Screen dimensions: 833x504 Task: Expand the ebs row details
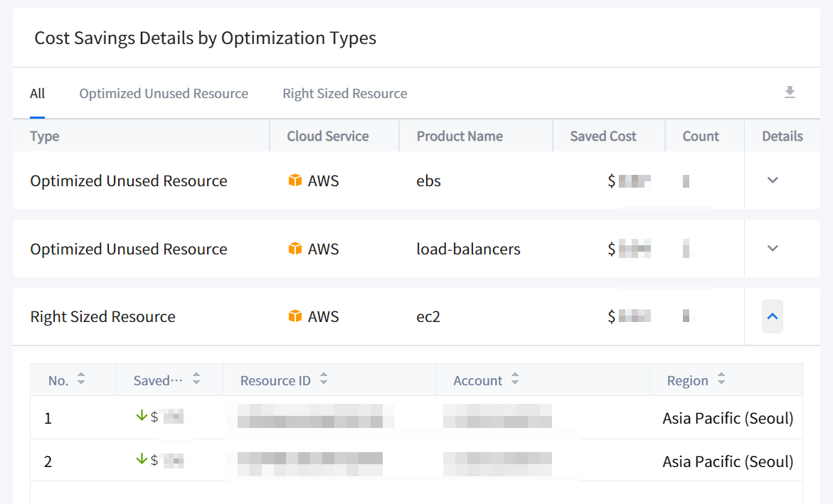coord(773,181)
